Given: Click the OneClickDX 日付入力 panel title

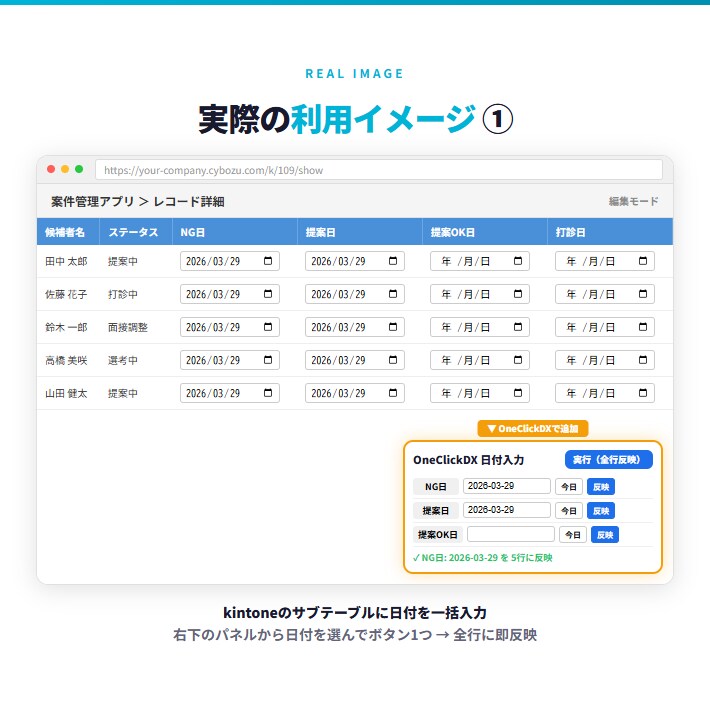Looking at the screenshot, I should pos(468,460).
